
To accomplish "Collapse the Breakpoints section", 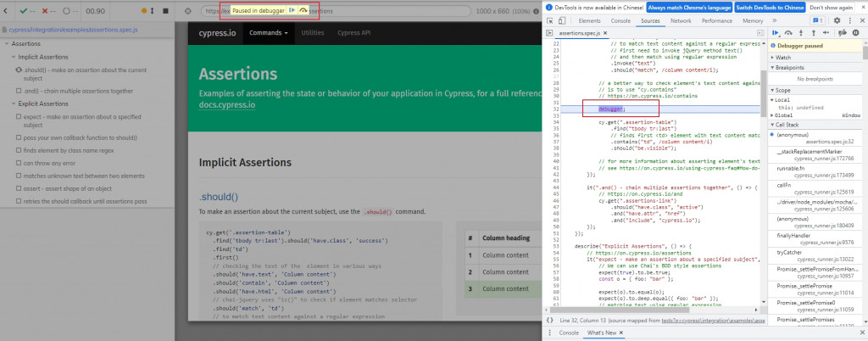I will tap(815, 68).
